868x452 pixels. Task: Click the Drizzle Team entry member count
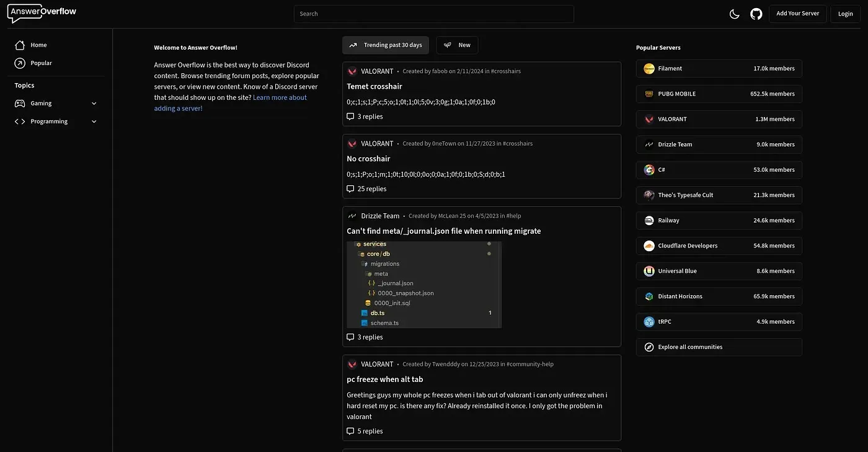click(x=776, y=144)
